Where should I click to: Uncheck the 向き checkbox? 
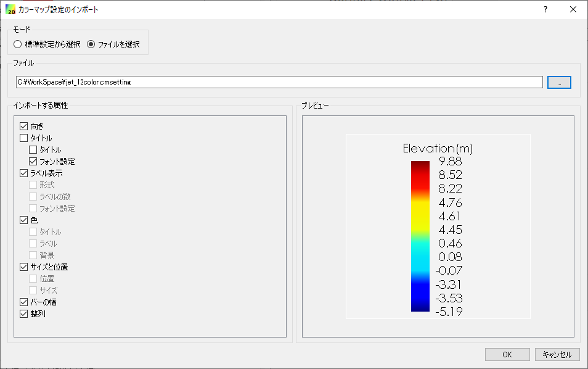[x=23, y=126]
